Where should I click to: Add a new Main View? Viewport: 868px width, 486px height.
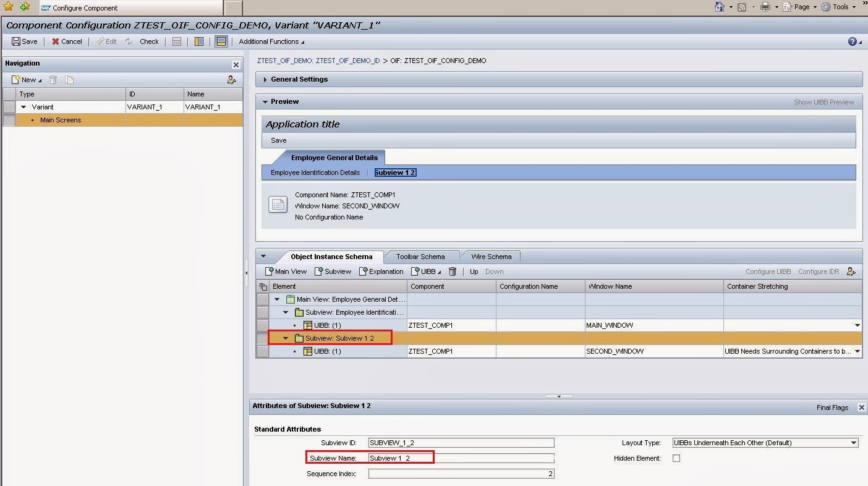286,271
